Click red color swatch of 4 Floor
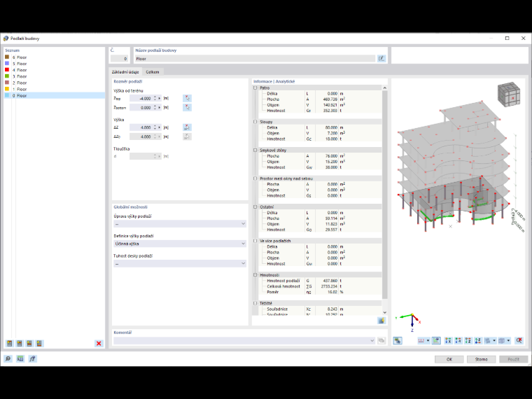This screenshot has width=532, height=399. coord(7,69)
